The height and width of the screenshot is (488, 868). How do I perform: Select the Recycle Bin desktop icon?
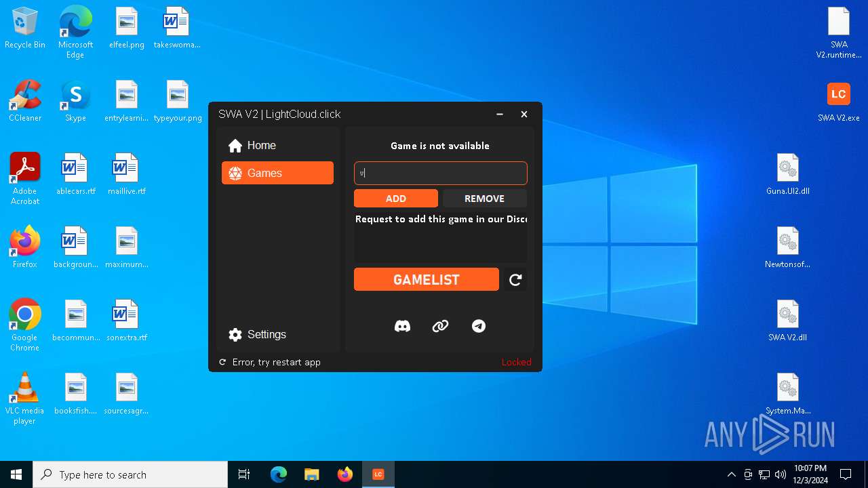(x=25, y=28)
